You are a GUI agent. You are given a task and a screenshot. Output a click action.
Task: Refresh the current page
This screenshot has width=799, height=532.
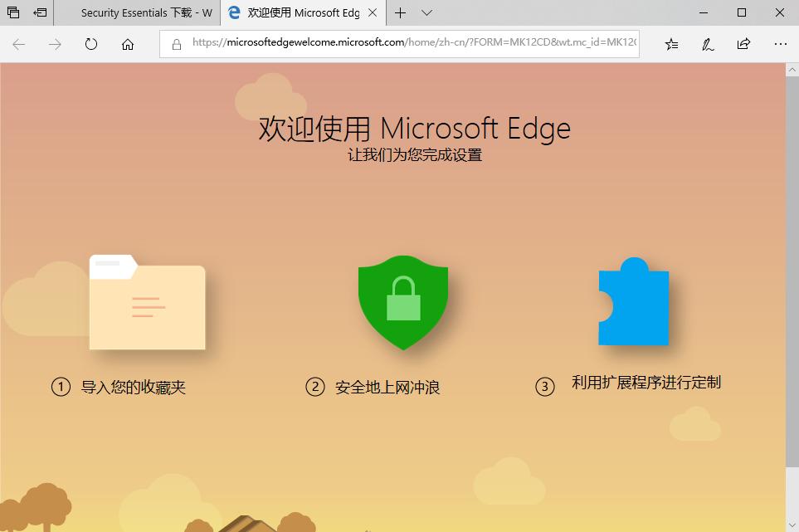tap(90, 44)
